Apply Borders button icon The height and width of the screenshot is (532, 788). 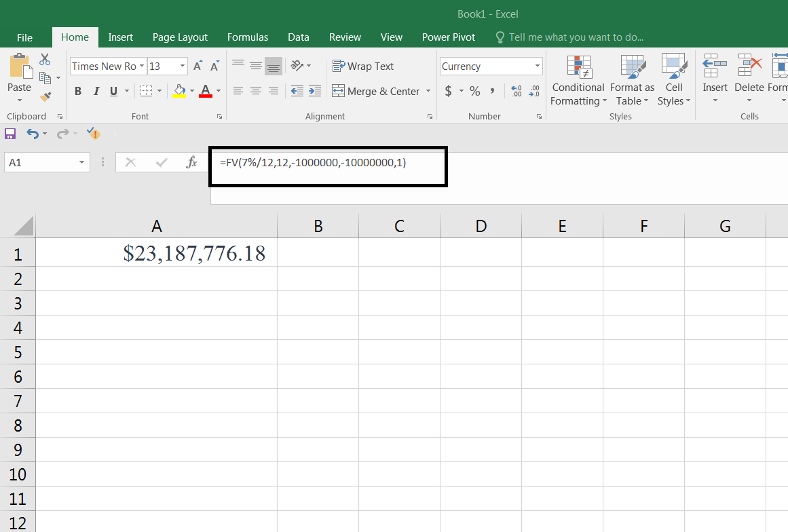(146, 91)
